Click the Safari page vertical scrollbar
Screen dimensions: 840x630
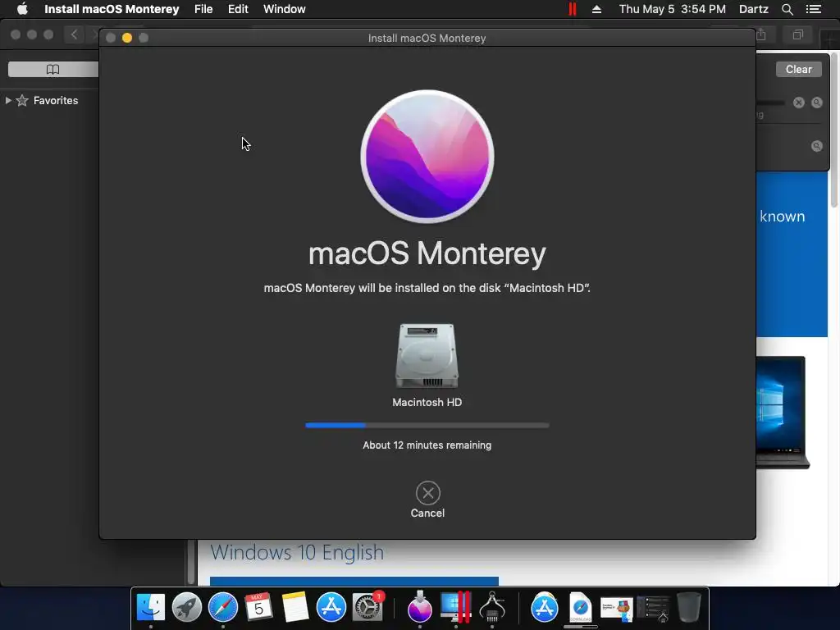pyautogui.click(x=833, y=130)
